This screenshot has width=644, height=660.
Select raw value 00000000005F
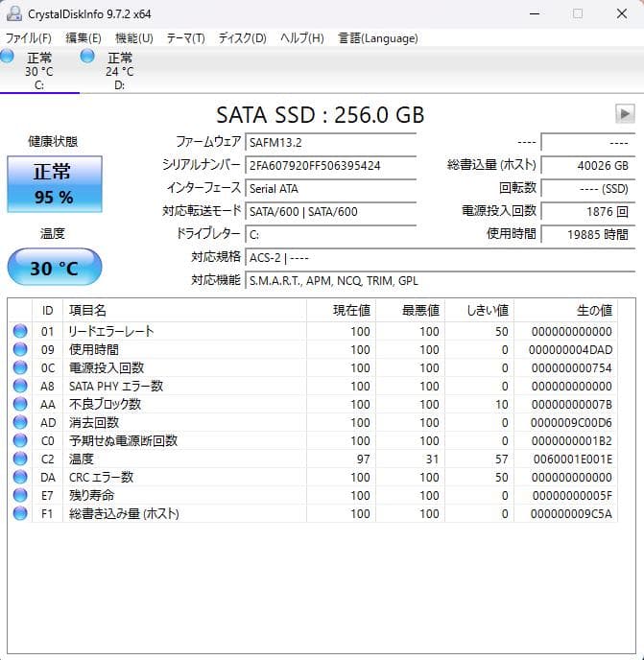(572, 496)
